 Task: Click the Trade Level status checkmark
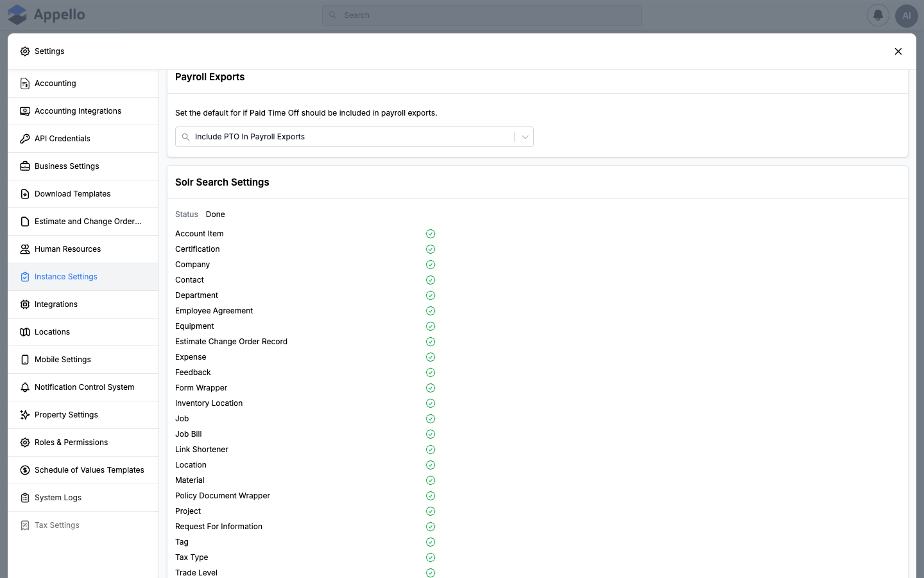pyautogui.click(x=431, y=573)
